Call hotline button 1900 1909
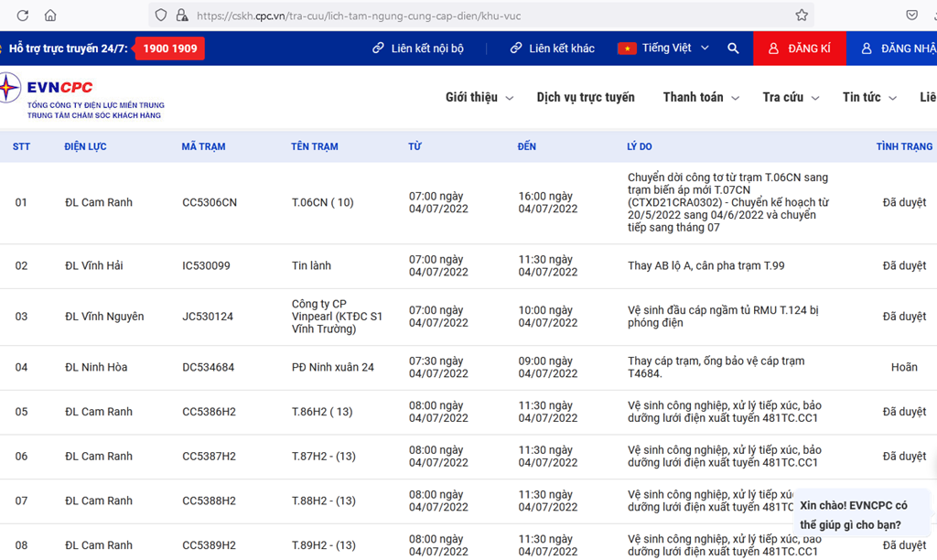 pyautogui.click(x=169, y=48)
